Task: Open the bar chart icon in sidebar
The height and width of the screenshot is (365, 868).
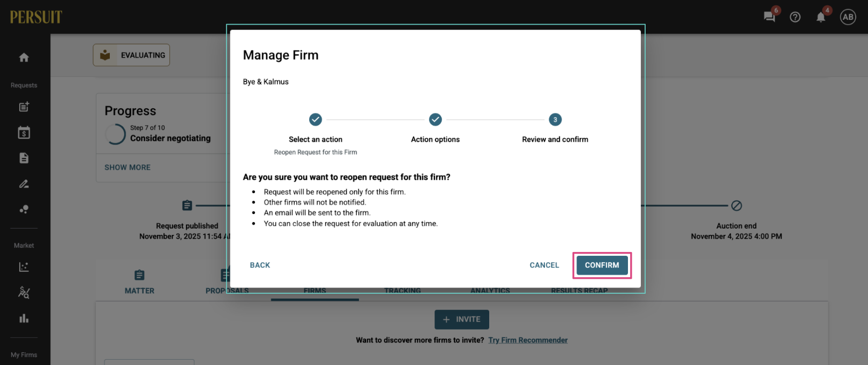Action: coord(24,318)
